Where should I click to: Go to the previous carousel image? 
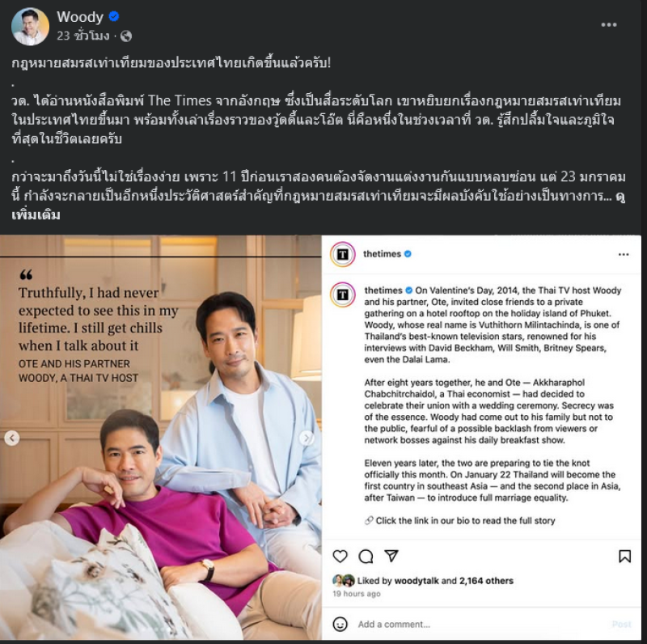click(12, 438)
